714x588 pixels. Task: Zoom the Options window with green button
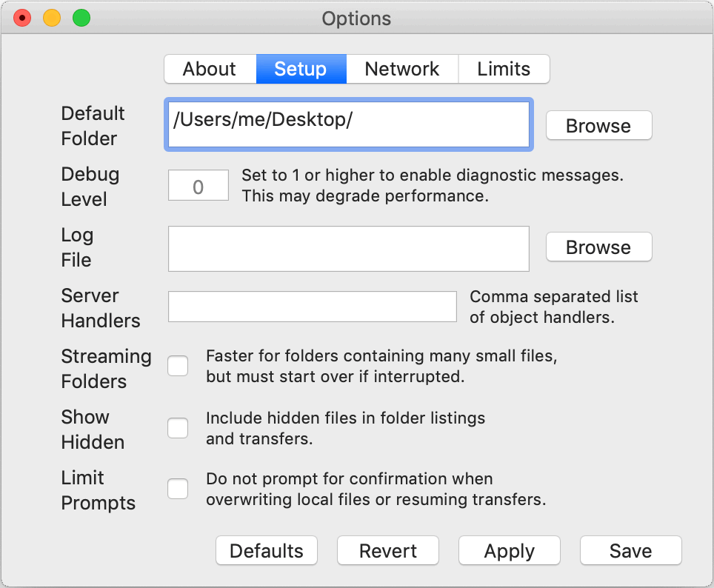81,18
